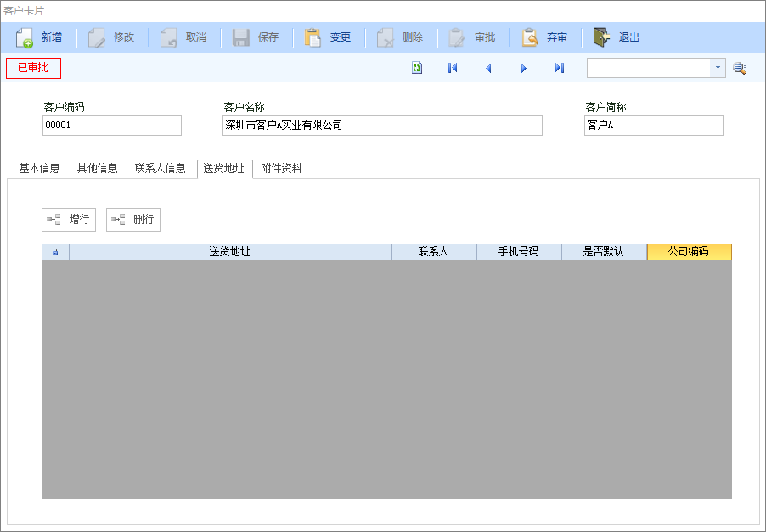Switch to the 基本信息 tab

coord(40,168)
